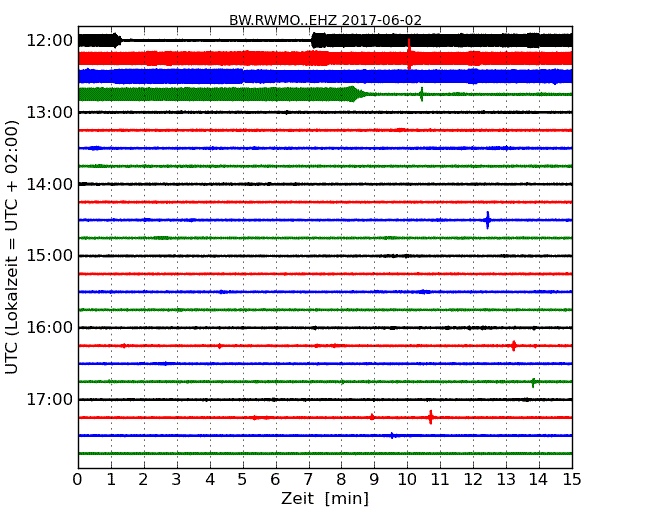Click the x-axis tick label 15
The image size is (650, 520).
[572, 480]
